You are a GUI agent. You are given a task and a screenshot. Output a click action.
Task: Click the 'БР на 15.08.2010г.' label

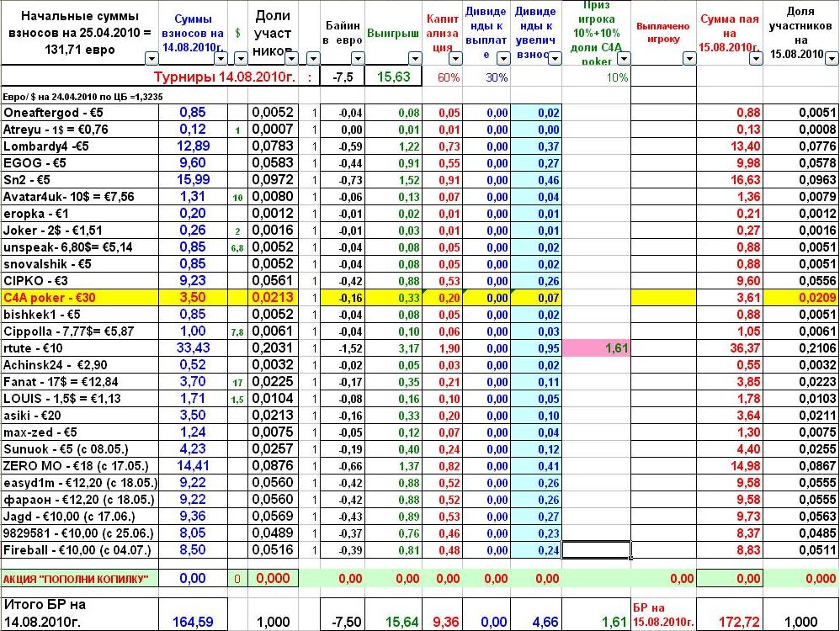[663, 615]
